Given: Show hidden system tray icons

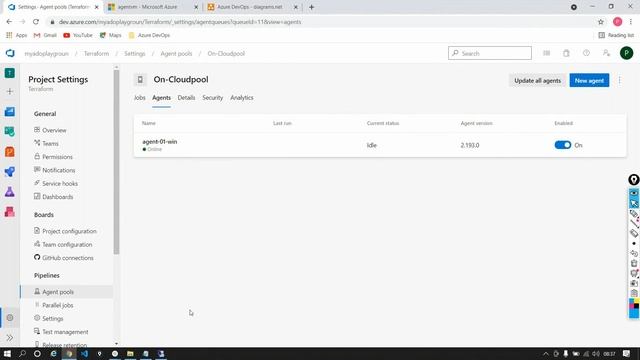Looking at the screenshot, I should coord(546,354).
